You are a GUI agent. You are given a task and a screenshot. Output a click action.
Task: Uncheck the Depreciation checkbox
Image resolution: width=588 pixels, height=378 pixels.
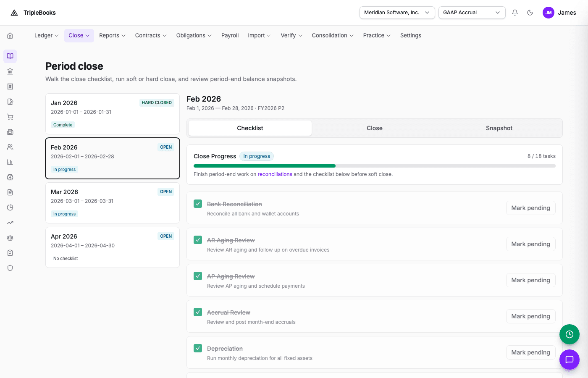pos(198,348)
